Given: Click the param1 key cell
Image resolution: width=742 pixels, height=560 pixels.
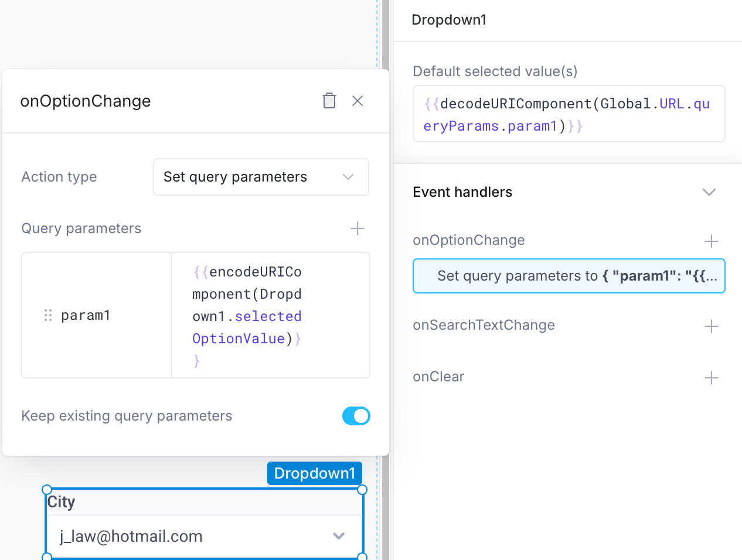Looking at the screenshot, I should coord(85,315).
